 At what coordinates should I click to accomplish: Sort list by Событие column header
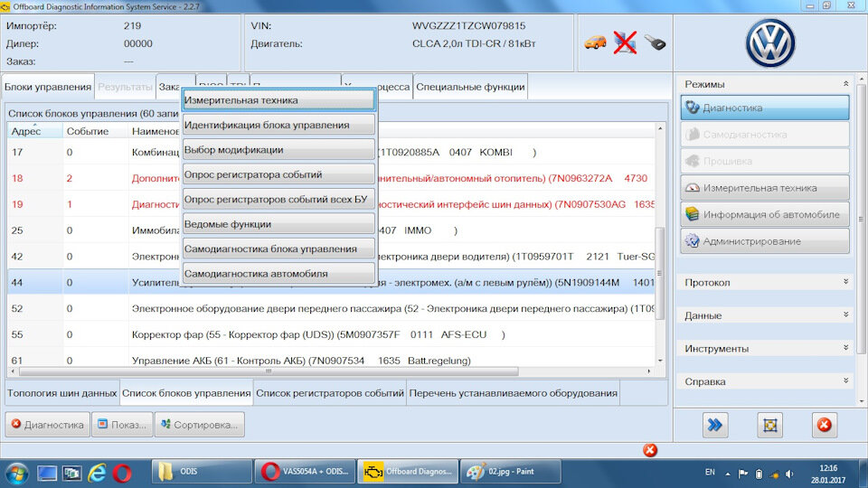click(95, 131)
